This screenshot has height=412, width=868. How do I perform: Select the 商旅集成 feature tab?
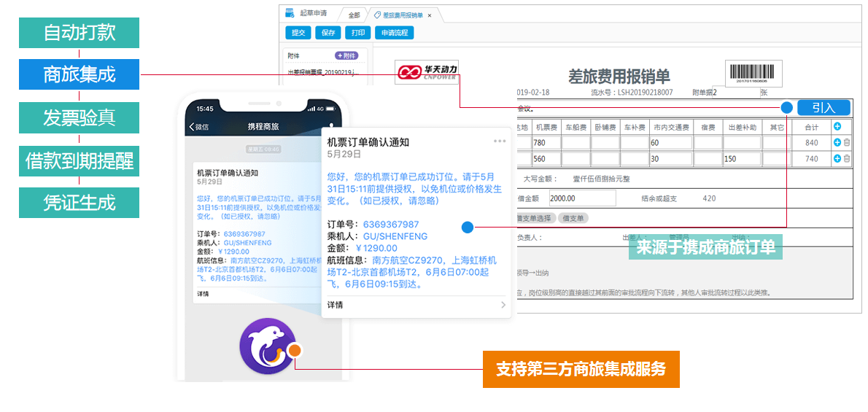pos(80,74)
